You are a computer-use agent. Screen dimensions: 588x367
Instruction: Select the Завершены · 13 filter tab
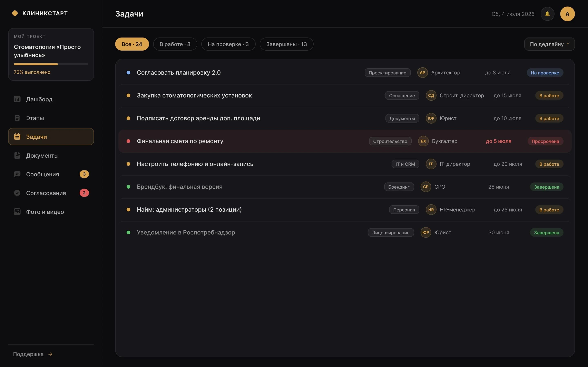coord(286,44)
